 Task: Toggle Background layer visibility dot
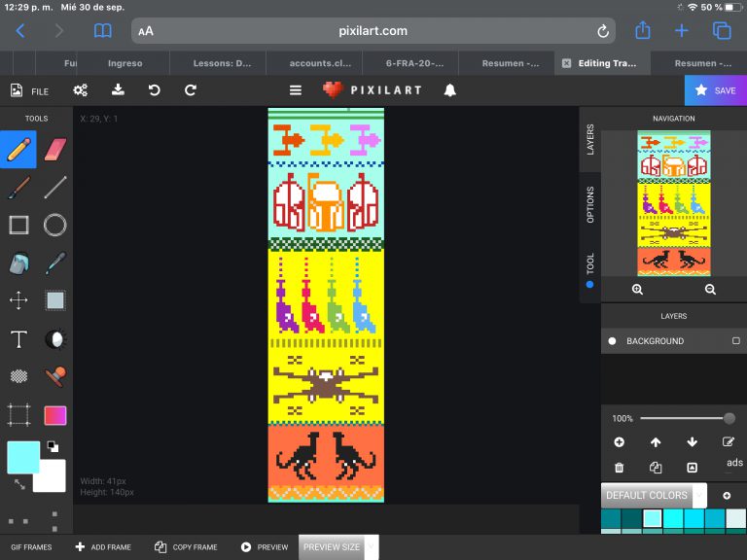tap(612, 341)
